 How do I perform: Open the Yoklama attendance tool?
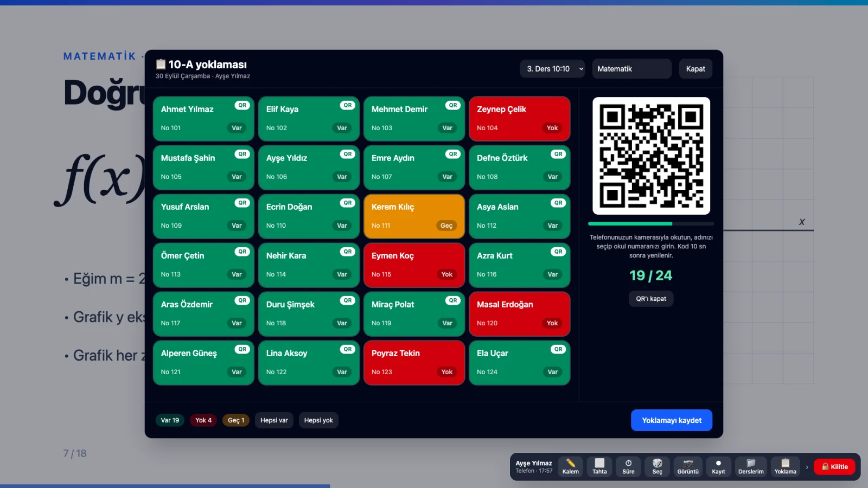pyautogui.click(x=785, y=466)
